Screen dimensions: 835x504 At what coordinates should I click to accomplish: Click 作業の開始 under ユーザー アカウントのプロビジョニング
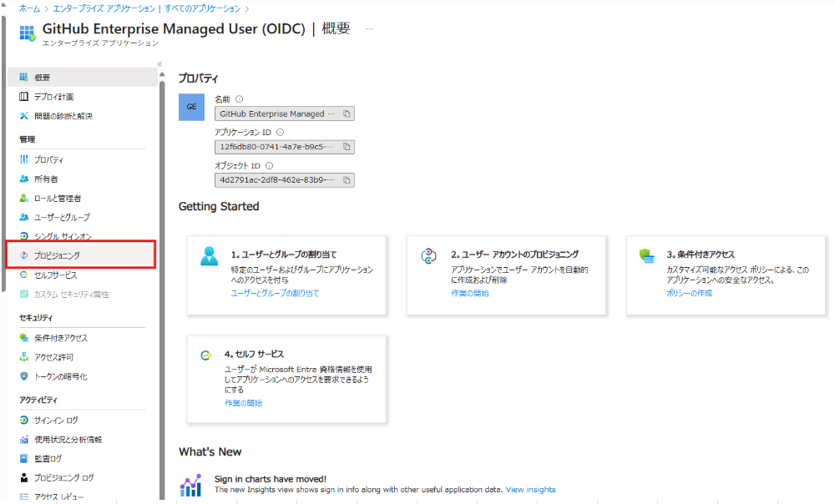pyautogui.click(x=469, y=293)
